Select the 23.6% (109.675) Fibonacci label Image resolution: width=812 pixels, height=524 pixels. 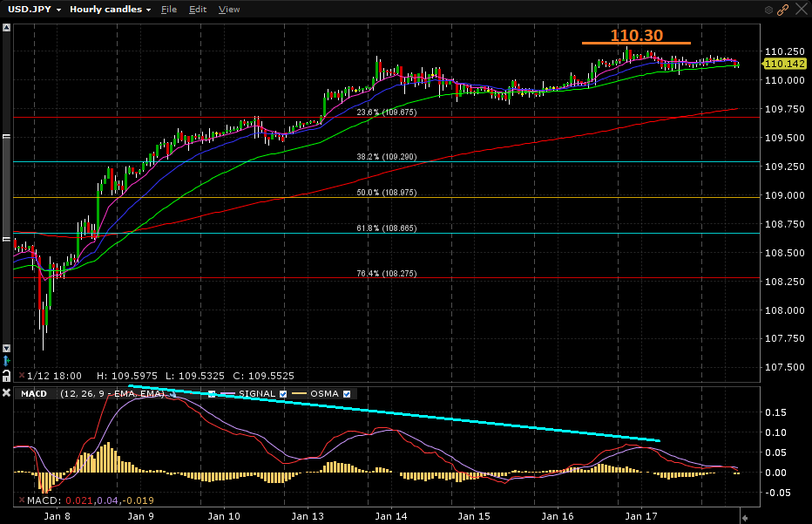coord(386,112)
